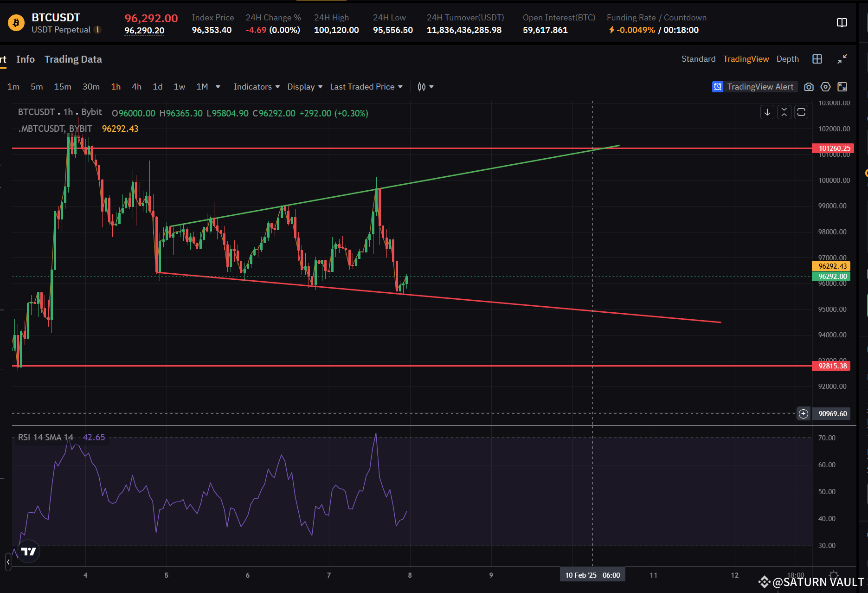Open the Display dropdown
Viewport: 868px width, 593px height.
click(305, 87)
